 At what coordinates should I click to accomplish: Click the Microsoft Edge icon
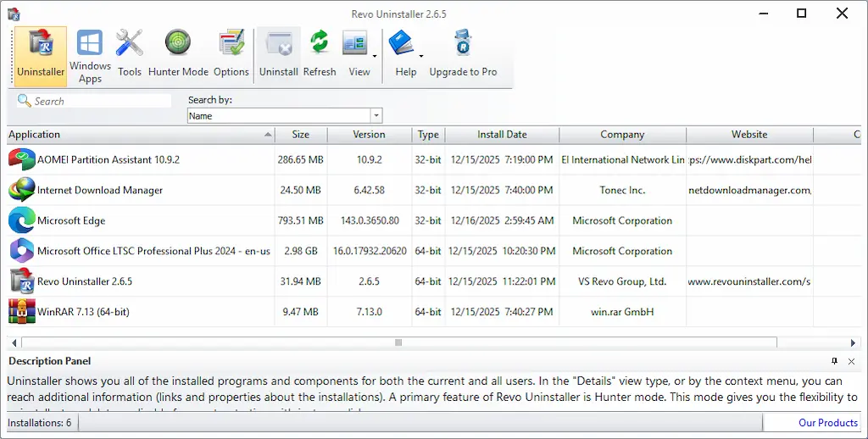22,220
